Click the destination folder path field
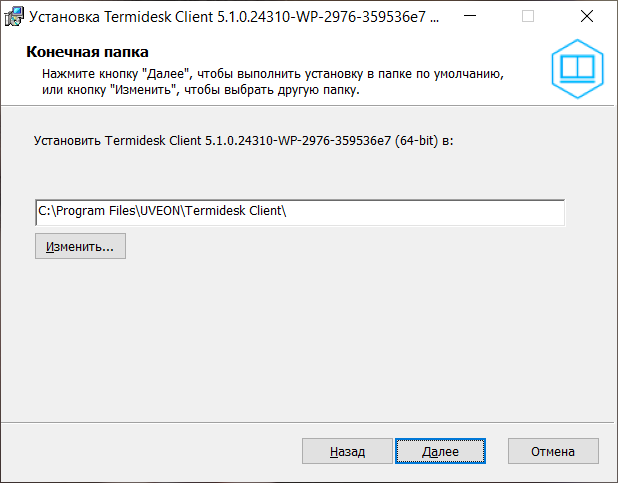 299,212
